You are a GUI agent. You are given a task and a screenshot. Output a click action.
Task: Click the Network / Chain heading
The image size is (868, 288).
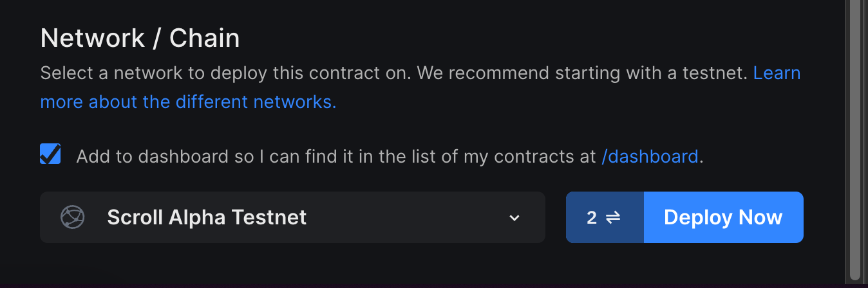point(140,39)
